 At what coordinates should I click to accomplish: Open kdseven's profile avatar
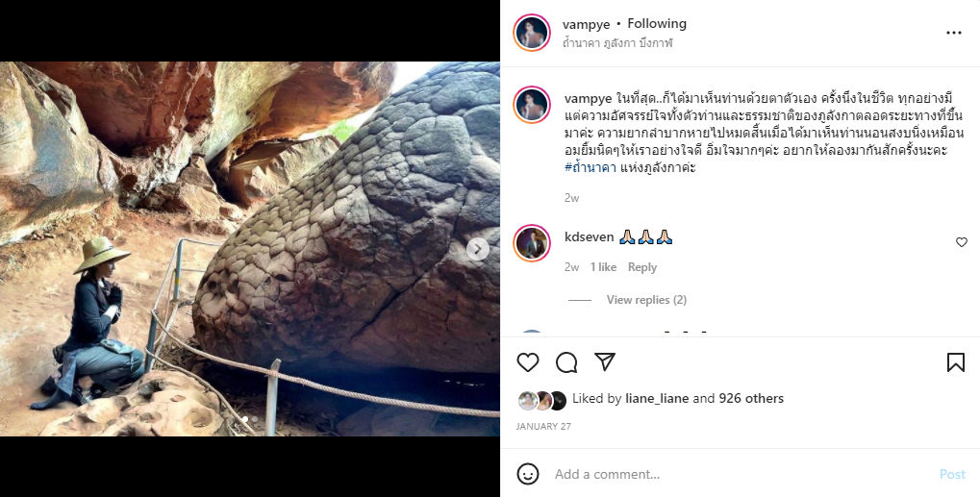pyautogui.click(x=532, y=243)
